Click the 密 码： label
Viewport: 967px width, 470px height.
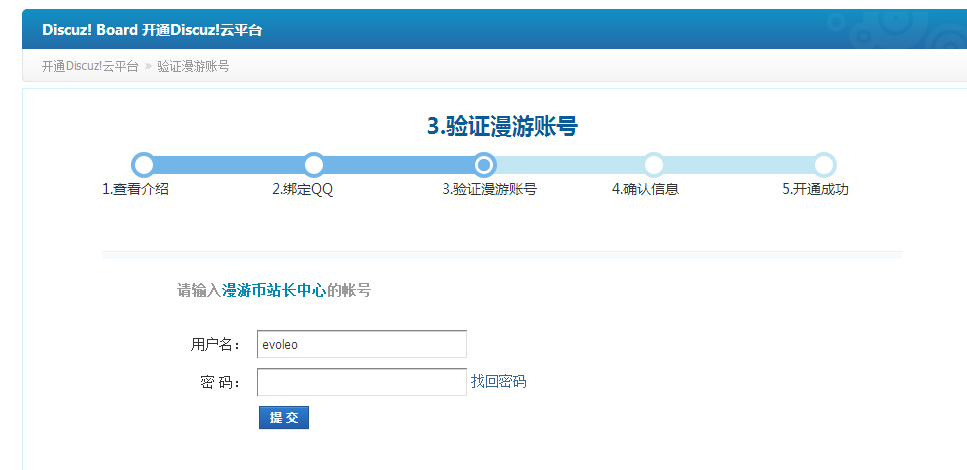pos(220,382)
